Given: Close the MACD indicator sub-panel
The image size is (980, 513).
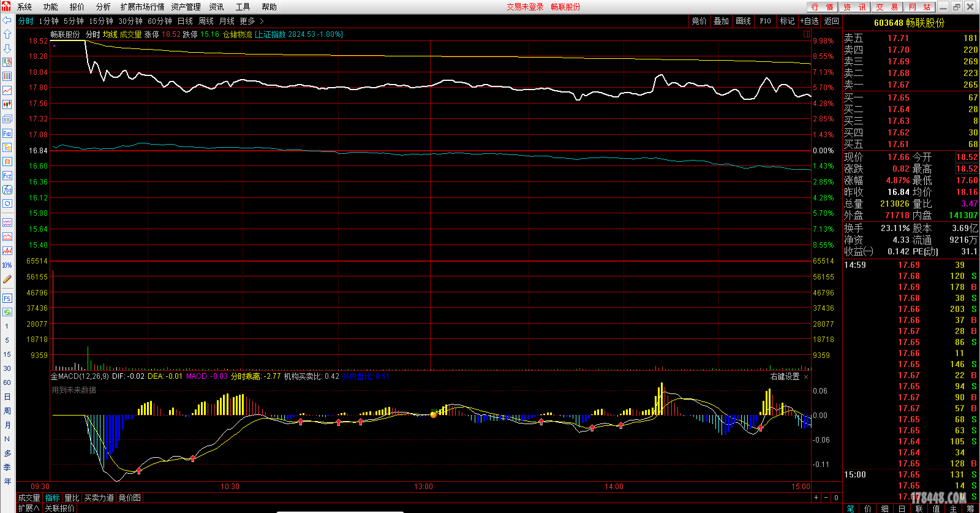Looking at the screenshot, I should (x=806, y=377).
